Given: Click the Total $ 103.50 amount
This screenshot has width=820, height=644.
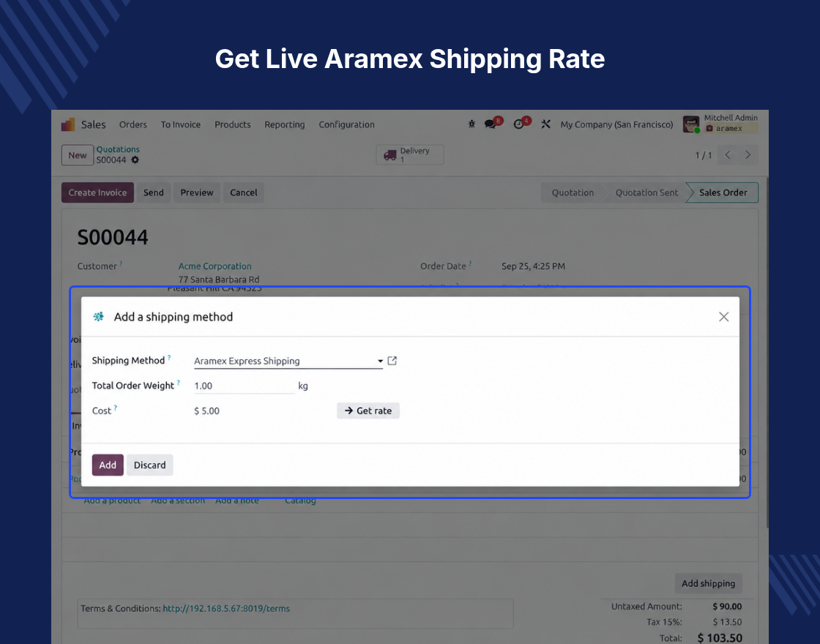Looking at the screenshot, I should [720, 637].
